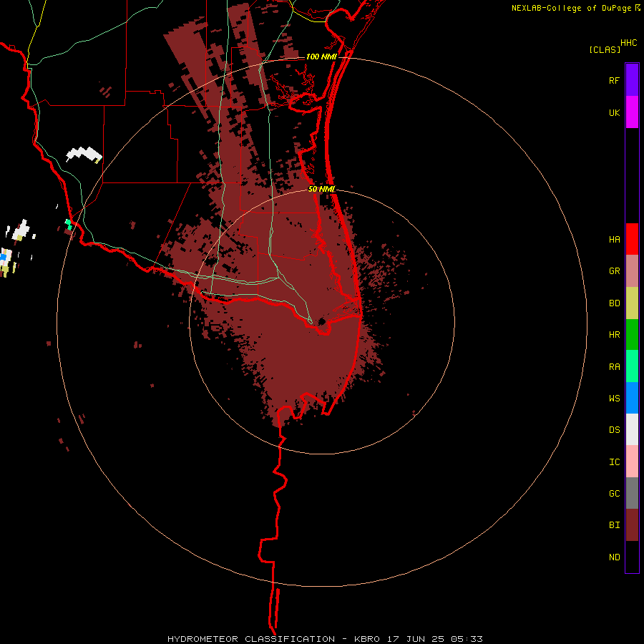Click the WS blue legend swatch
644x644 pixels.
coord(632,398)
